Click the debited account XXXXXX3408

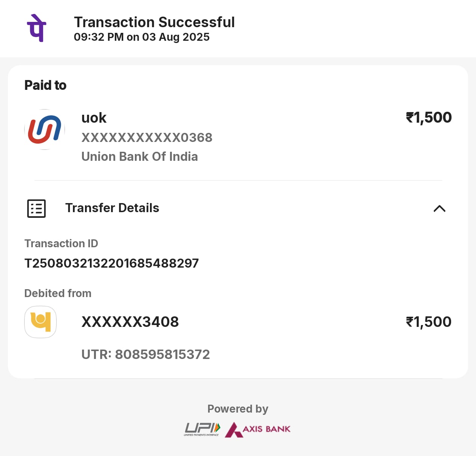[130, 322]
